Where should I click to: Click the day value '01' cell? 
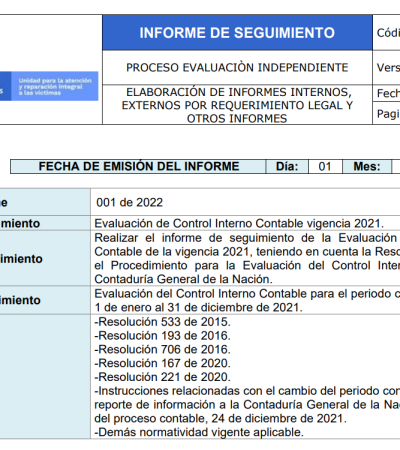tap(325, 166)
